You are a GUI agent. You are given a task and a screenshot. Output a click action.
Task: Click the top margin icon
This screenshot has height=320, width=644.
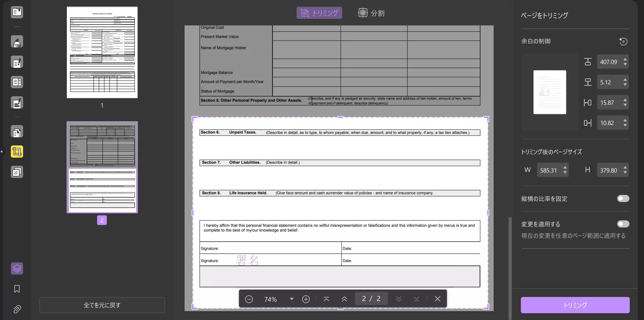588,62
